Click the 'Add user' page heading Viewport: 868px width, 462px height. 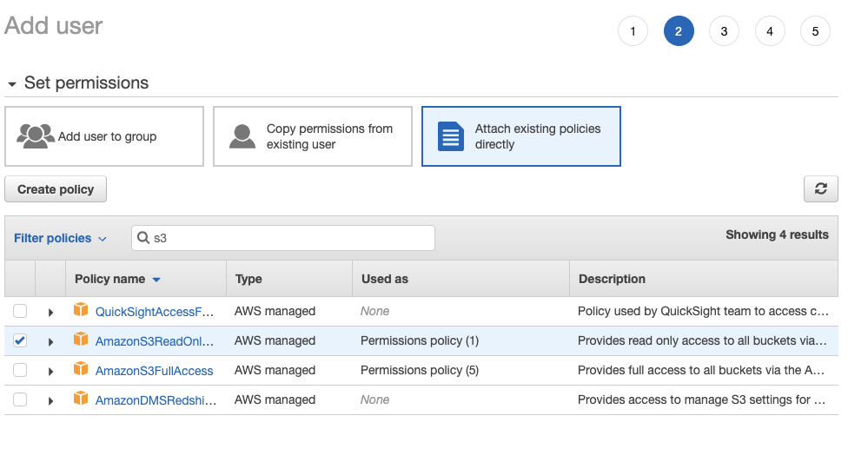[x=54, y=26]
